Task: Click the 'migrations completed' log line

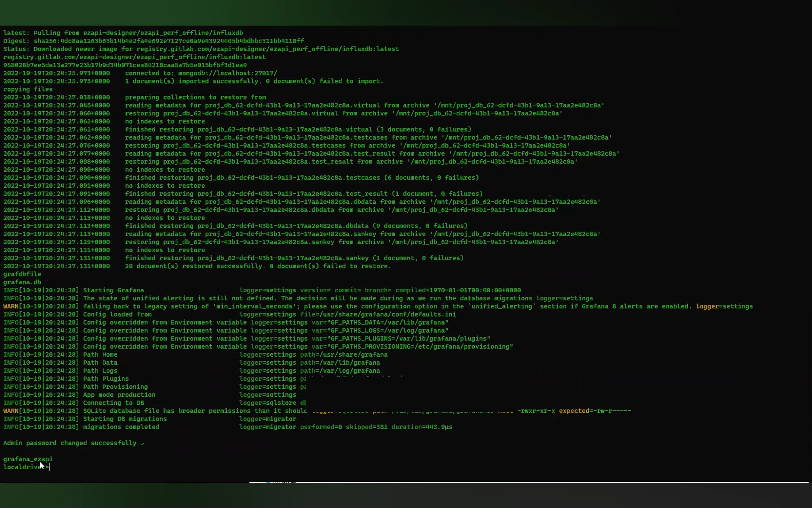Action: click(x=121, y=427)
